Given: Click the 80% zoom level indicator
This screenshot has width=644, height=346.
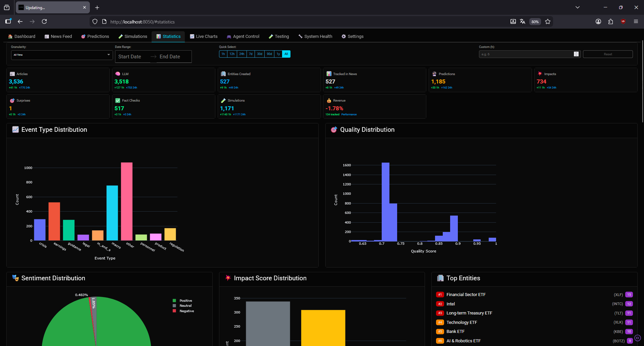Looking at the screenshot, I should pyautogui.click(x=535, y=22).
